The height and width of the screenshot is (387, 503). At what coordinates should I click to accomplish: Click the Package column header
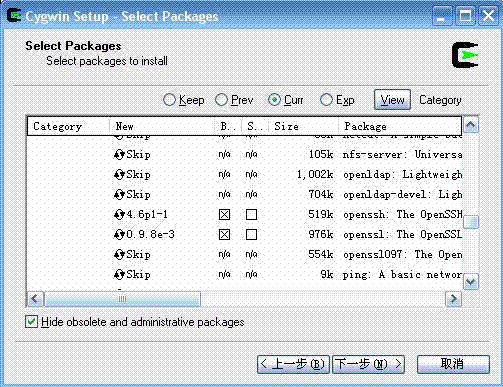pos(400,126)
